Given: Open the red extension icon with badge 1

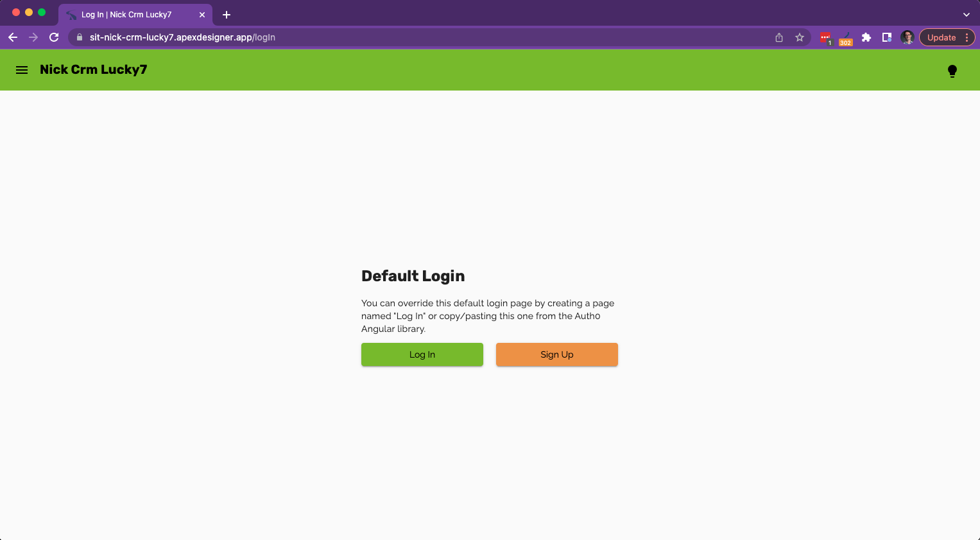Looking at the screenshot, I should tap(825, 38).
